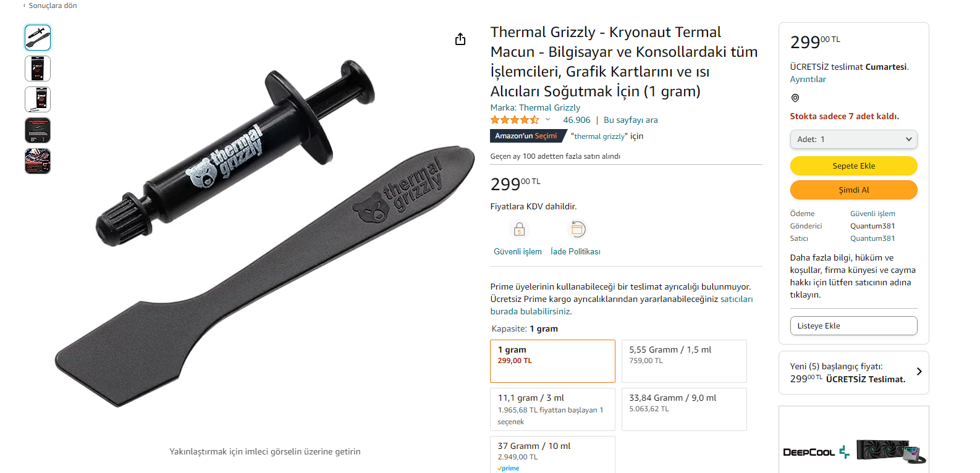Choose the 33,84 Gramm / 9,0 ml option
Image resolution: width=980 pixels, height=473 pixels.
(x=683, y=409)
